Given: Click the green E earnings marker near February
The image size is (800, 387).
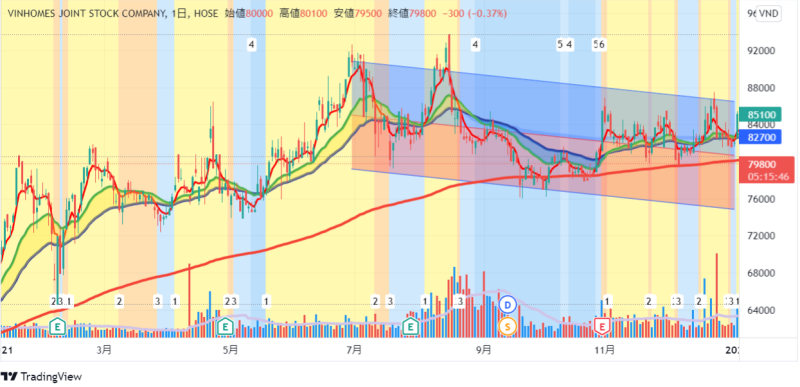Looking at the screenshot, I should pos(58,326).
